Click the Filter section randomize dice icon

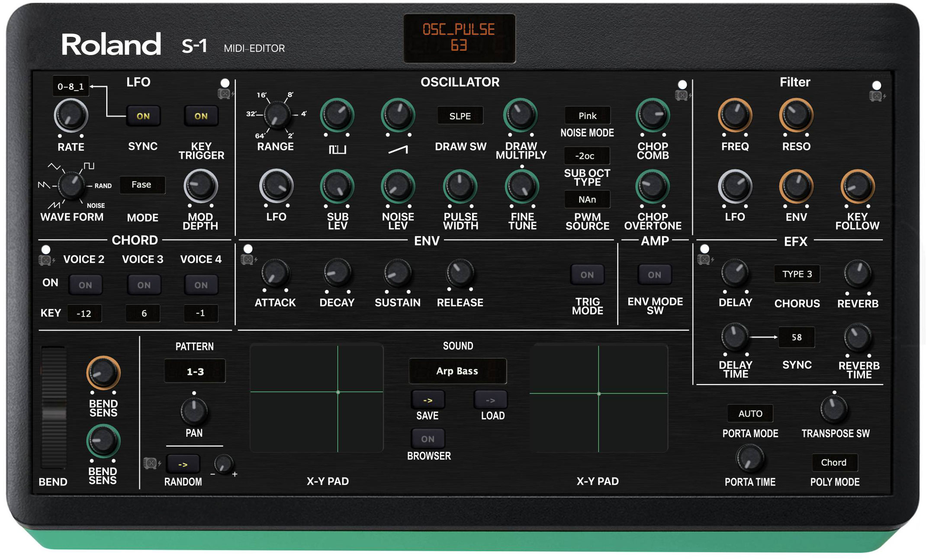(x=876, y=96)
